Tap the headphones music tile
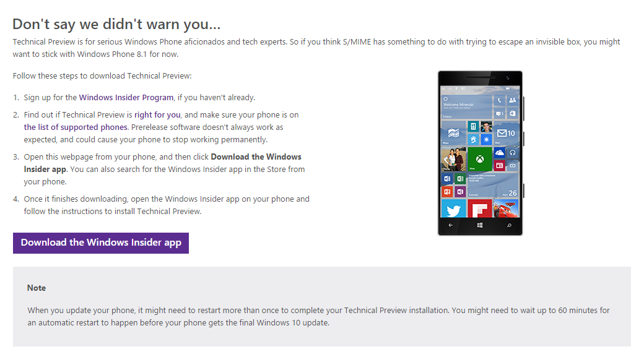 pos(513,153)
